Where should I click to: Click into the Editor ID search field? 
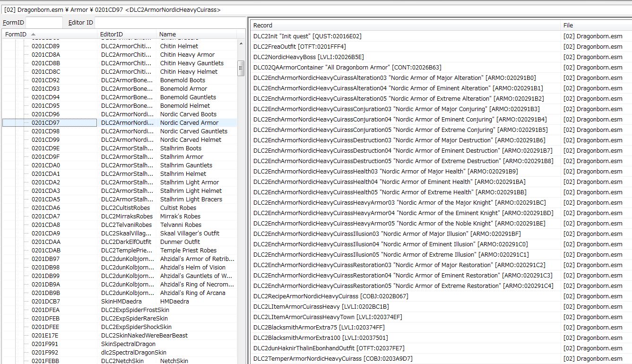(x=170, y=23)
